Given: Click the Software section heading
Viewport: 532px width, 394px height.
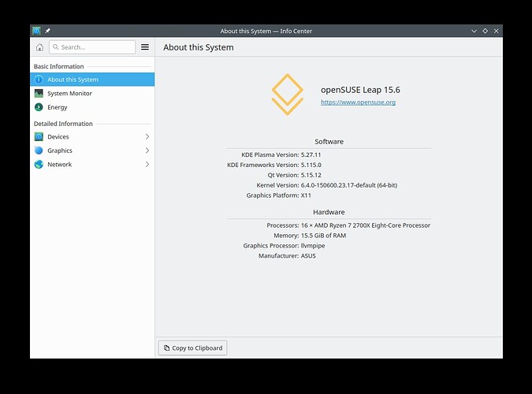Looking at the screenshot, I should pos(329,142).
